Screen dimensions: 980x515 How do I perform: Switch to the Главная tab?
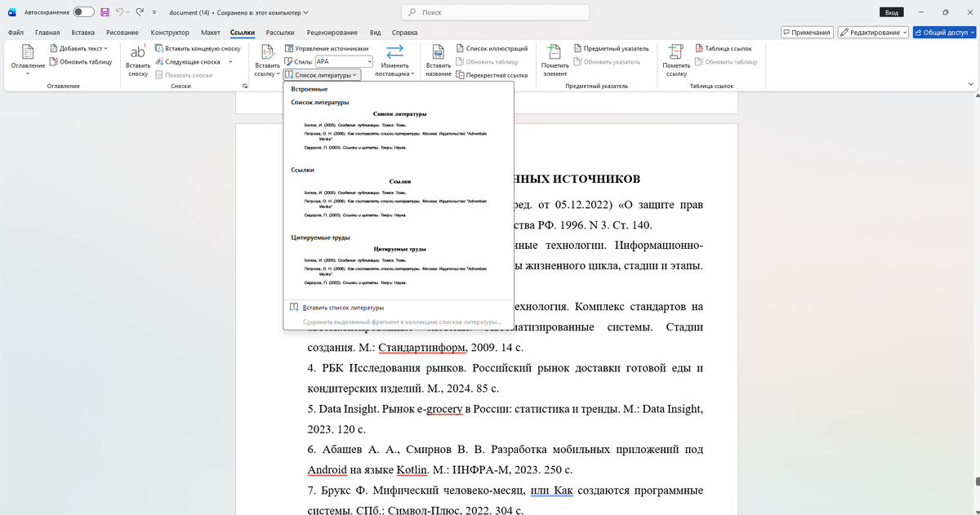click(x=47, y=33)
